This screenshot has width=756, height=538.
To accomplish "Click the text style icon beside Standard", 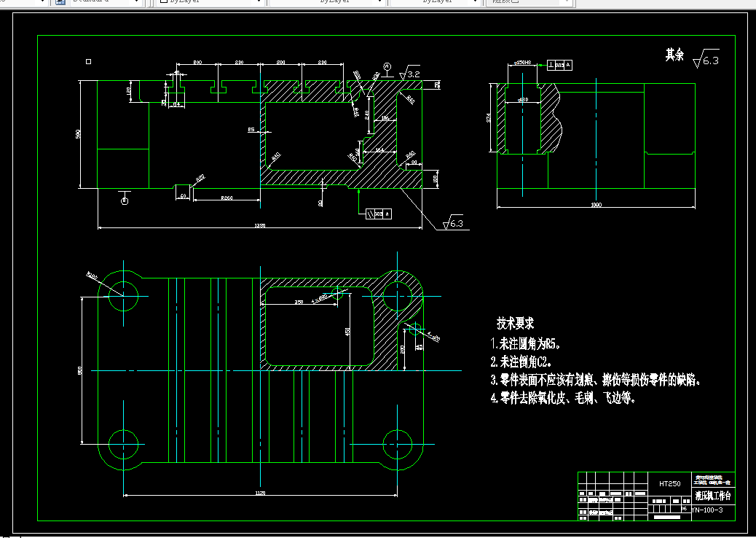I will tap(60, 2).
